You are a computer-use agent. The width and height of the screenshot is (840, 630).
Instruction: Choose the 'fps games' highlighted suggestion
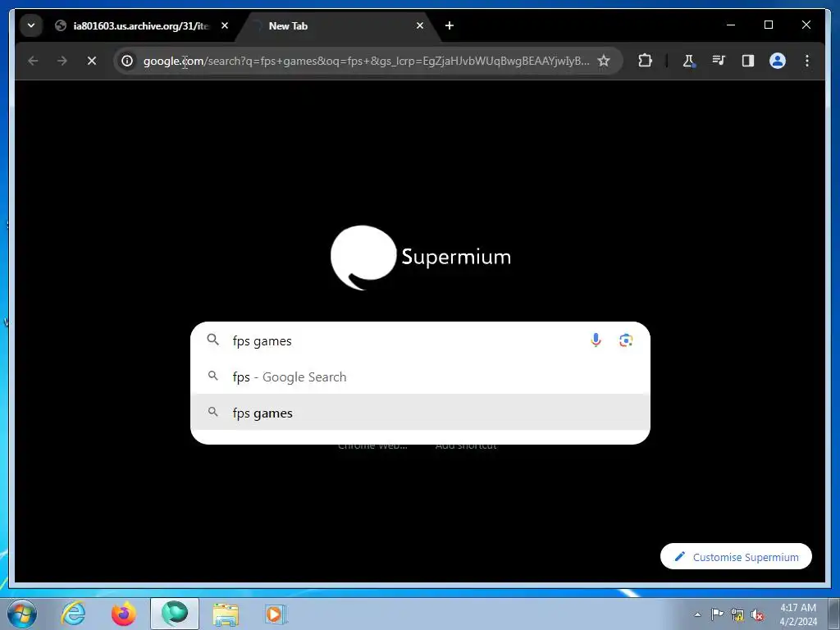tap(420, 413)
